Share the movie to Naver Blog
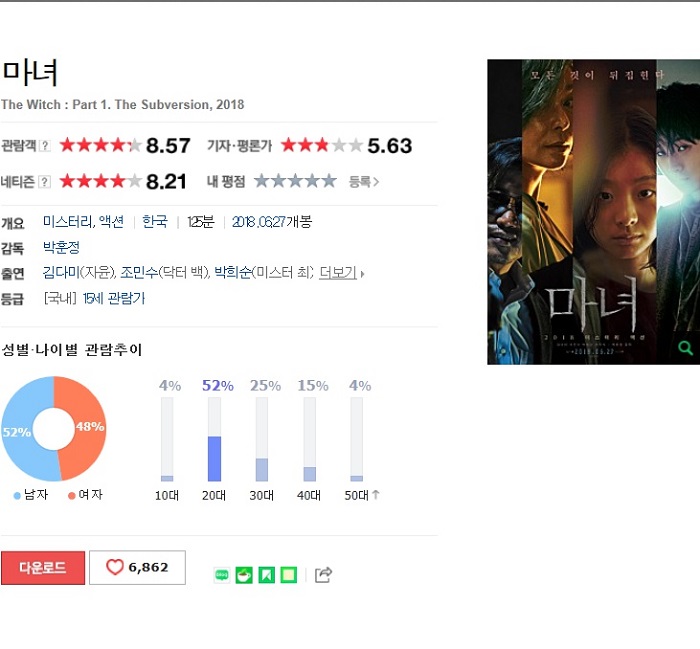Viewport: 700px width, 649px height. pyautogui.click(x=222, y=575)
